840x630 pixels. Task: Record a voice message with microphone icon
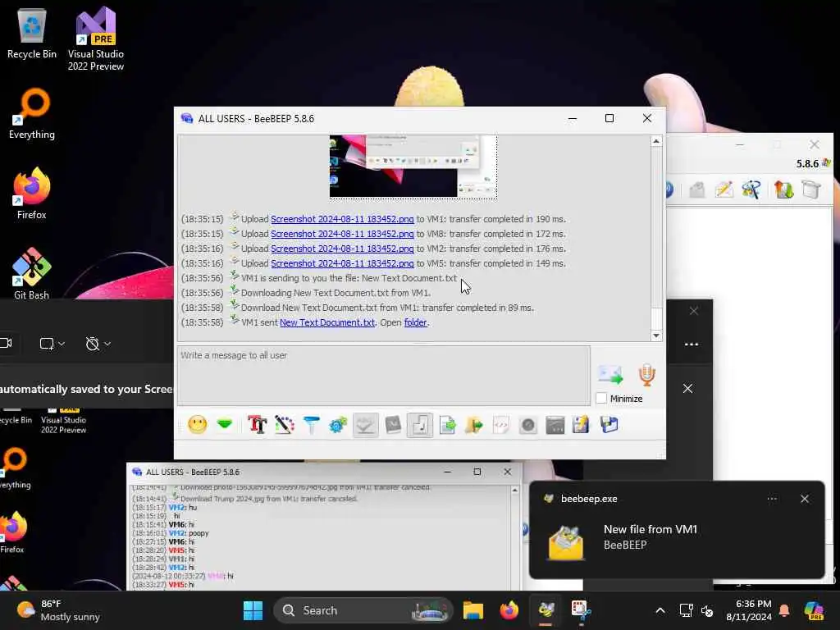647,374
